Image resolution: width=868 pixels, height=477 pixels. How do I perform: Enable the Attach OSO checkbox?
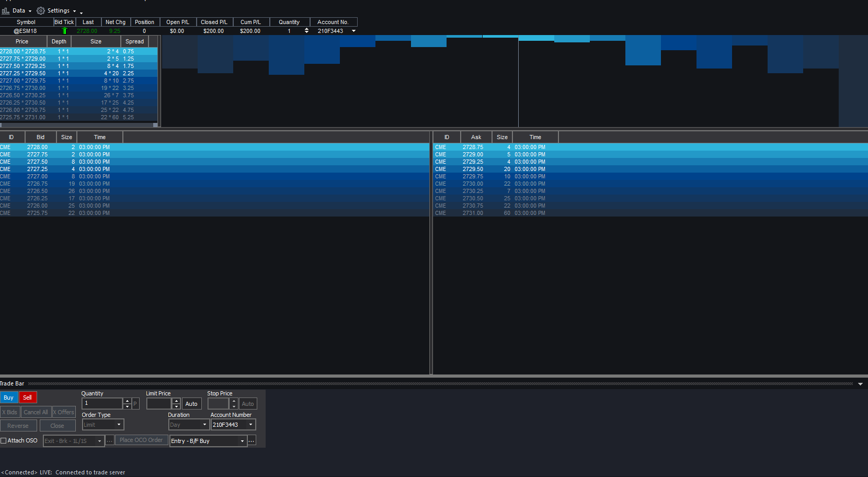4,440
